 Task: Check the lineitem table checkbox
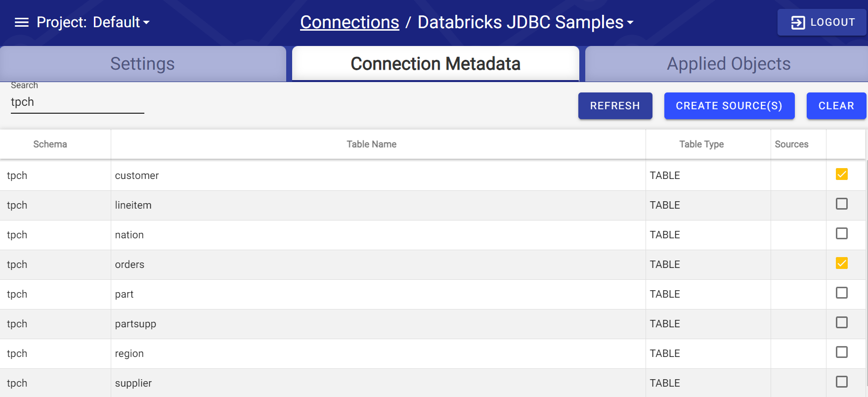(842, 204)
